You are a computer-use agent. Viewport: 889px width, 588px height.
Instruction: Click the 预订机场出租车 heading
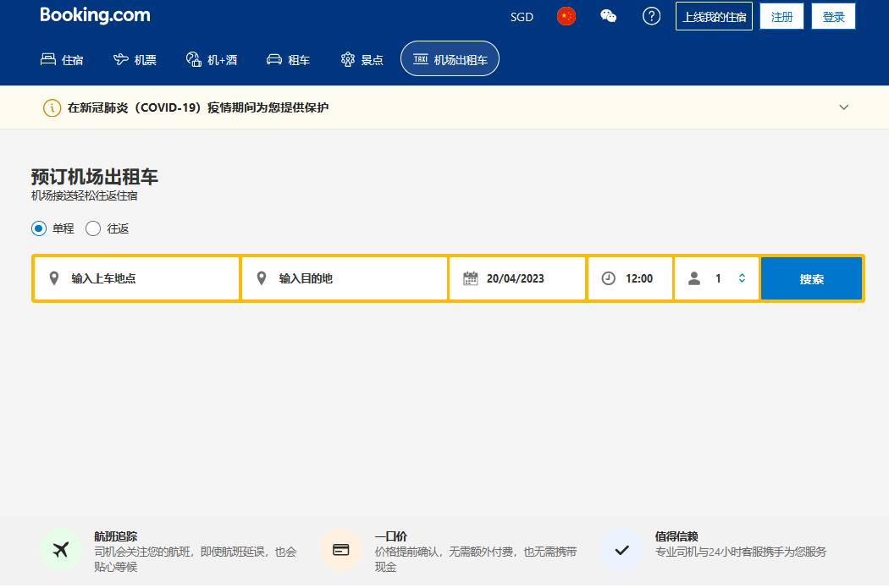pos(95,177)
